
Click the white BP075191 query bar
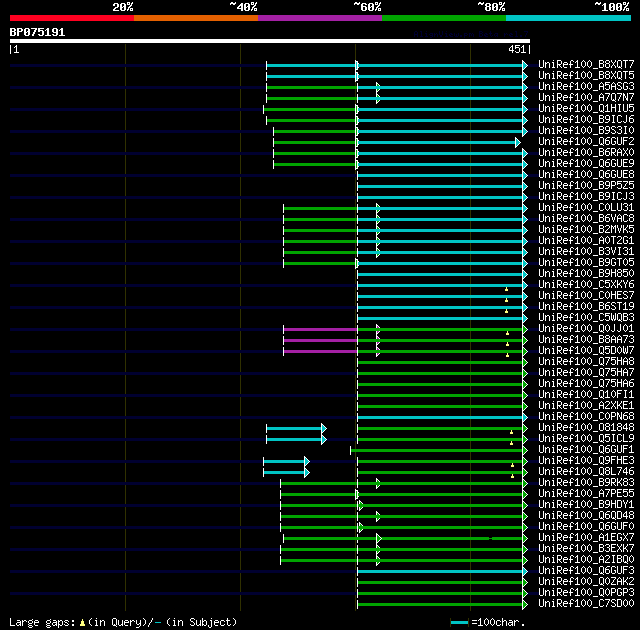click(270, 41)
